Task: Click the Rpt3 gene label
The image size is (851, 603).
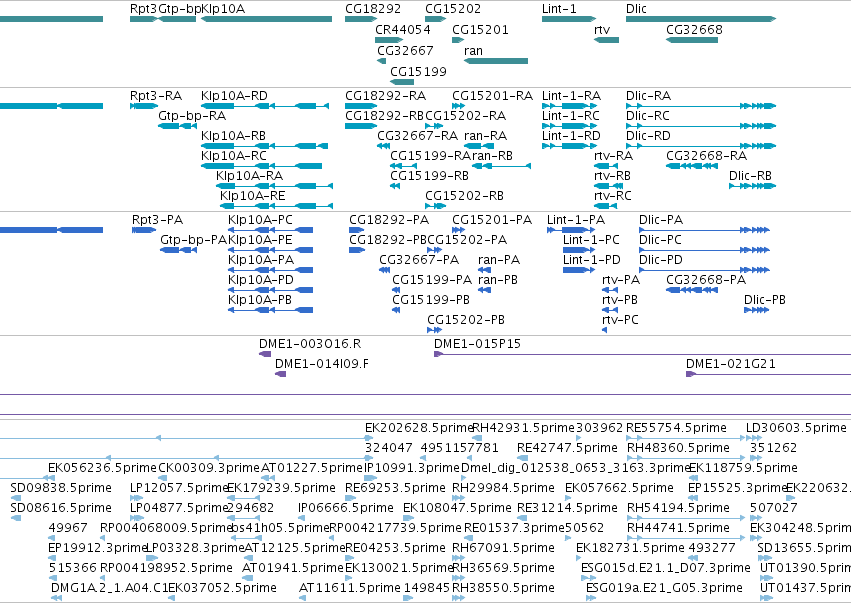Action: click(x=143, y=9)
